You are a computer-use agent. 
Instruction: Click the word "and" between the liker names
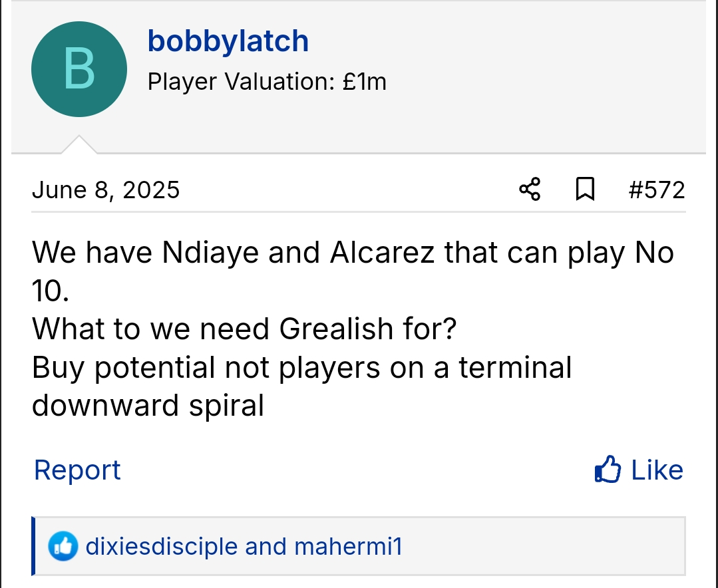265,547
